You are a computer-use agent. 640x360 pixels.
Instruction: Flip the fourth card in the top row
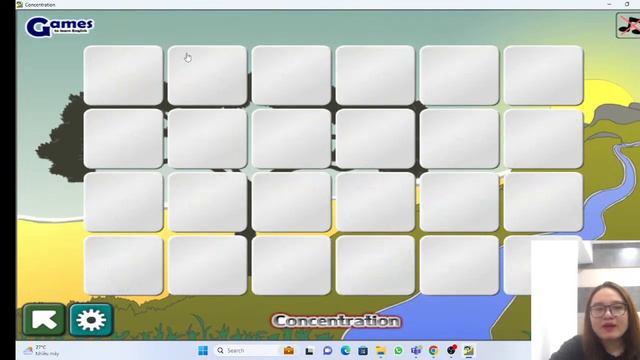tap(376, 76)
